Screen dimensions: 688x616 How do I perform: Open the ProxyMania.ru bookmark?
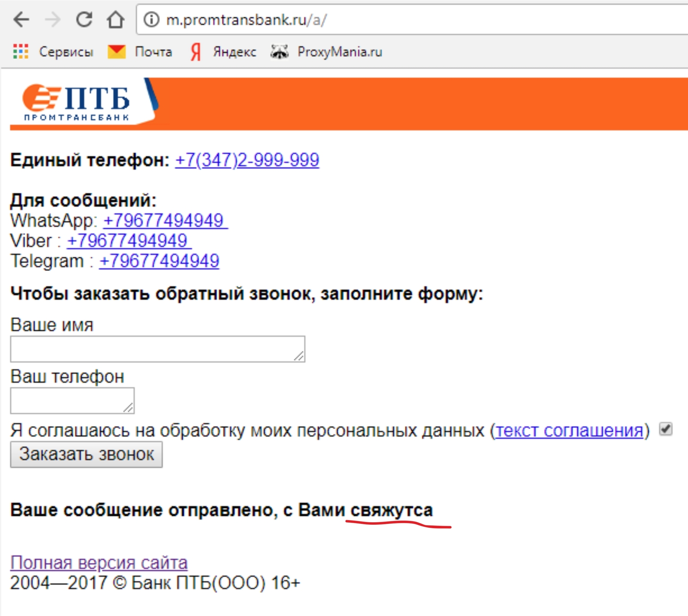coord(326,52)
